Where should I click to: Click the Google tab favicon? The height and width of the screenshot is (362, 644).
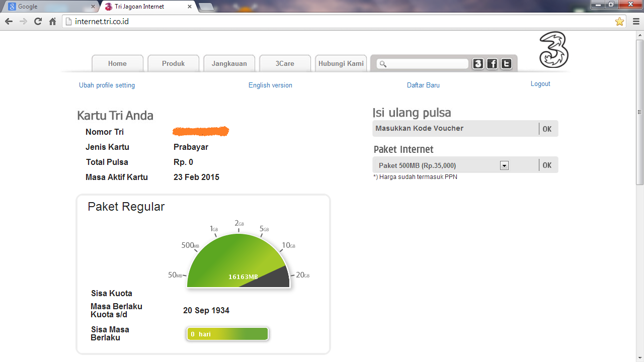click(12, 7)
